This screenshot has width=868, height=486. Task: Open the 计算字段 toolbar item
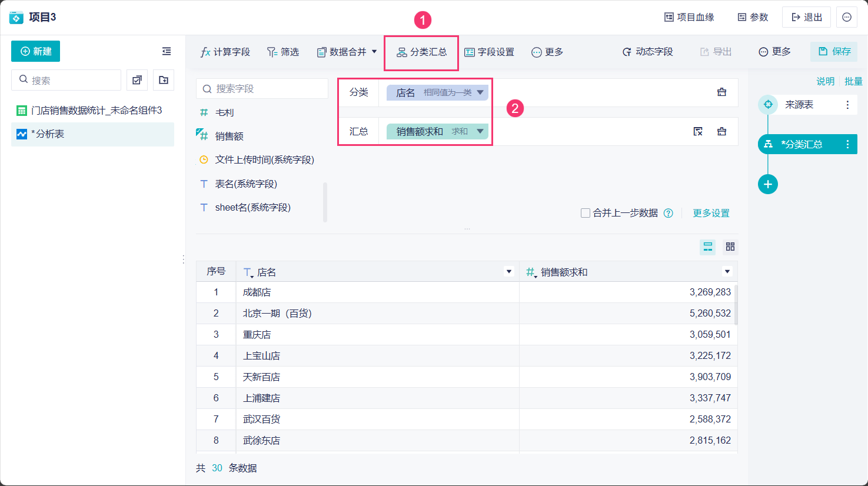[225, 52]
